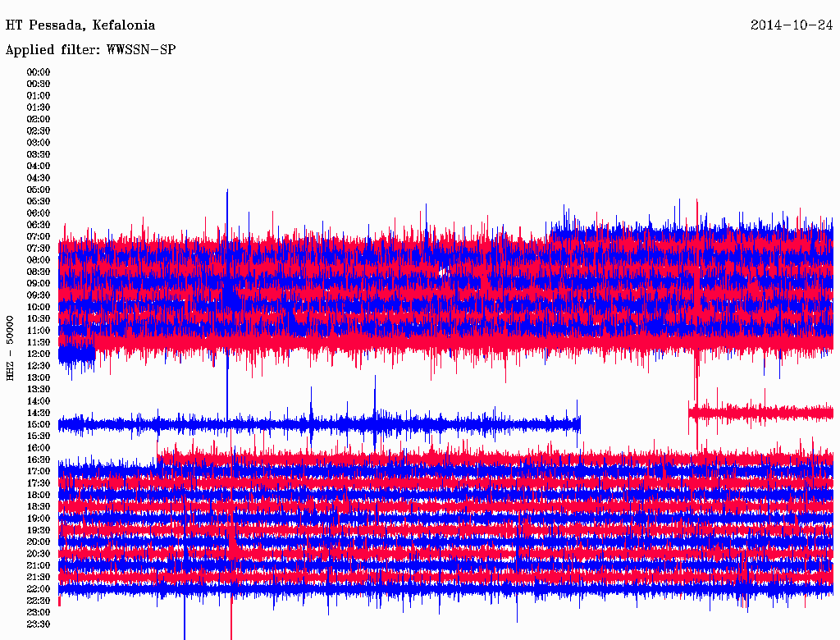Click the 22:00 time label
Viewport: 840px width, 640px height.
39,589
